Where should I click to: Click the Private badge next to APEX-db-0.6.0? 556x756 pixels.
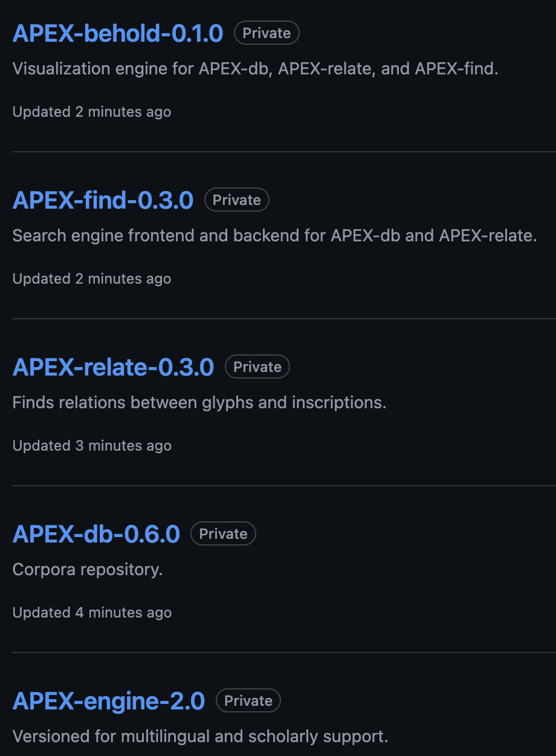click(222, 533)
